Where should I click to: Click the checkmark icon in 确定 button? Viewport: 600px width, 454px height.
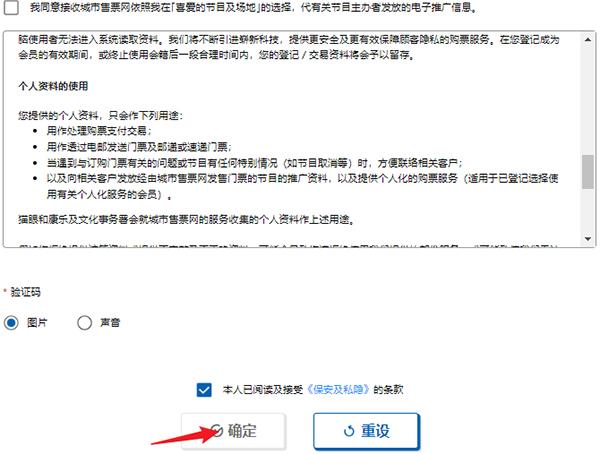(217, 431)
